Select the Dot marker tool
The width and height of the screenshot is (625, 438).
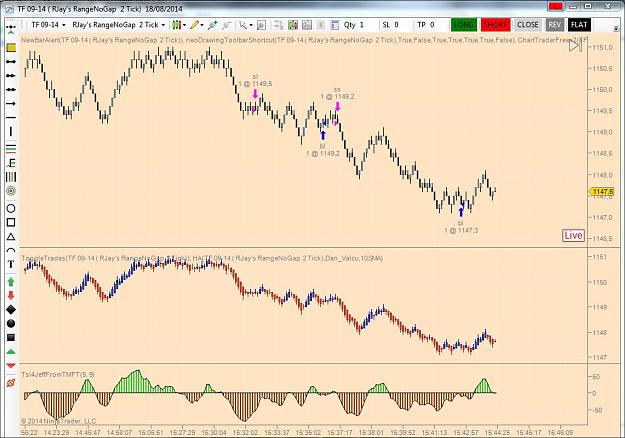point(11,324)
